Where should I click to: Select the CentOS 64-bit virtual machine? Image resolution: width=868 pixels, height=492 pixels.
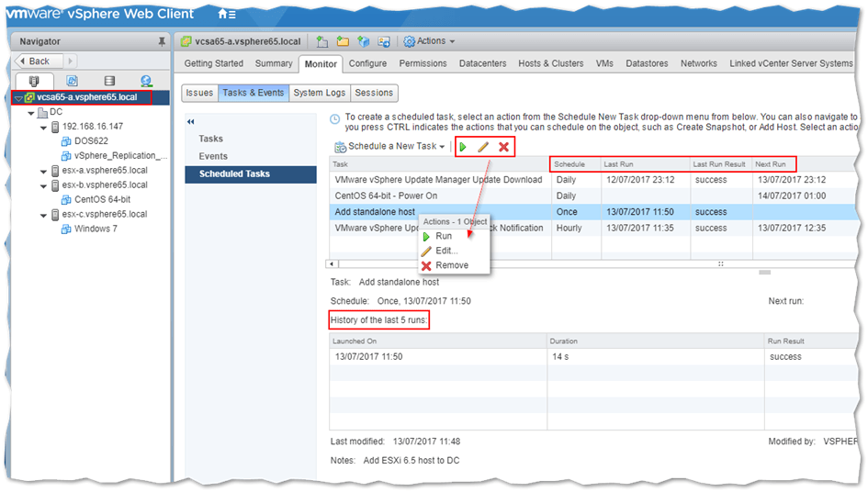pos(102,200)
